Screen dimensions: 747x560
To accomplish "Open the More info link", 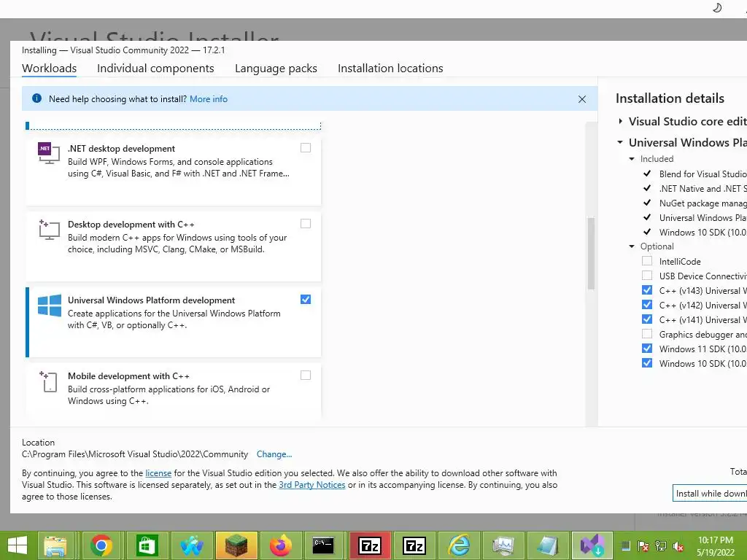I will click(x=209, y=99).
